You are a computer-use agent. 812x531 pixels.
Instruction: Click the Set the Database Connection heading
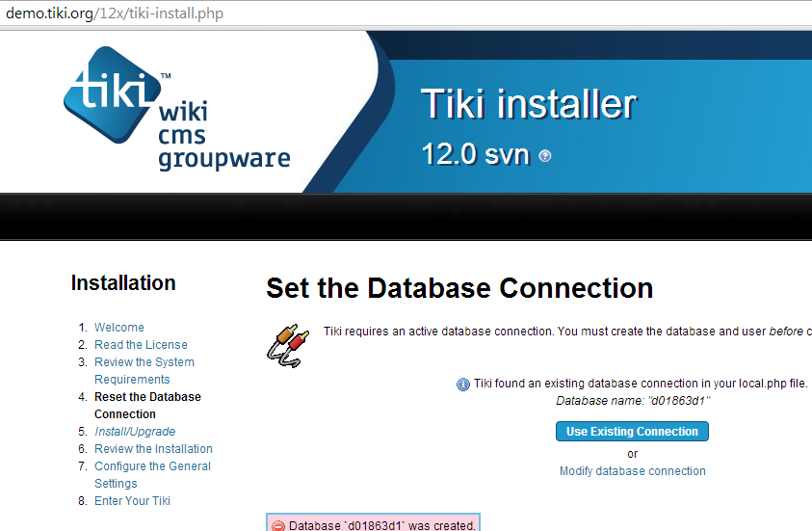click(459, 288)
